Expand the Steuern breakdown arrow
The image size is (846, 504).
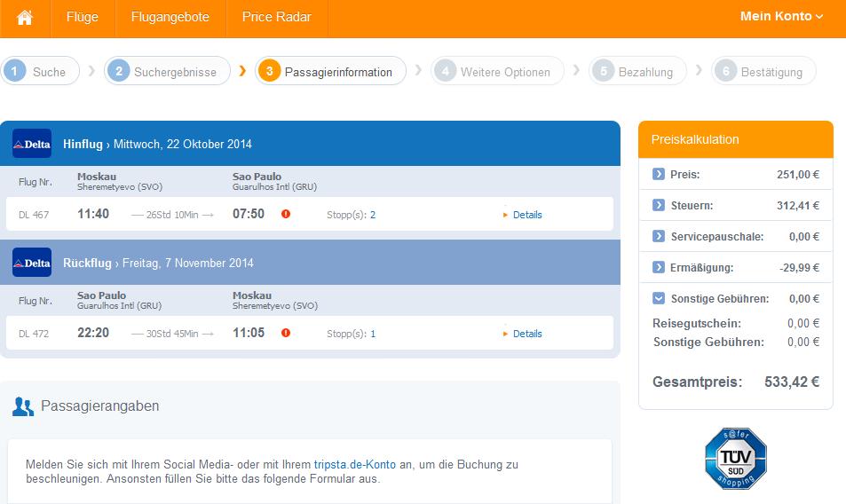[x=658, y=205]
